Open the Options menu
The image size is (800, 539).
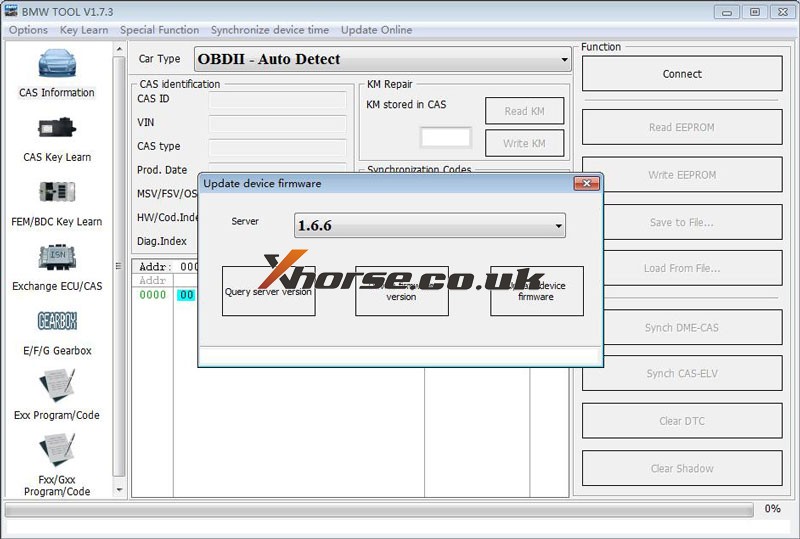pyautogui.click(x=29, y=30)
